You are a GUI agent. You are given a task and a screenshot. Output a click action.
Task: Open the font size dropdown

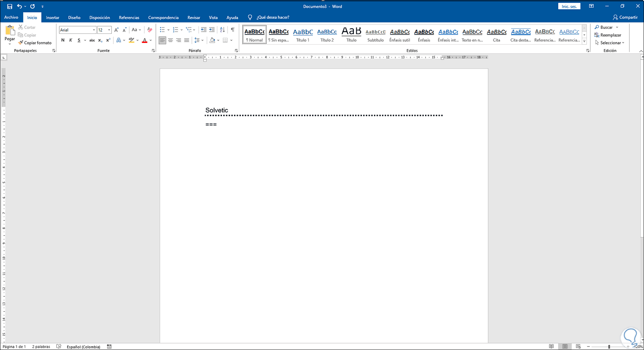109,30
